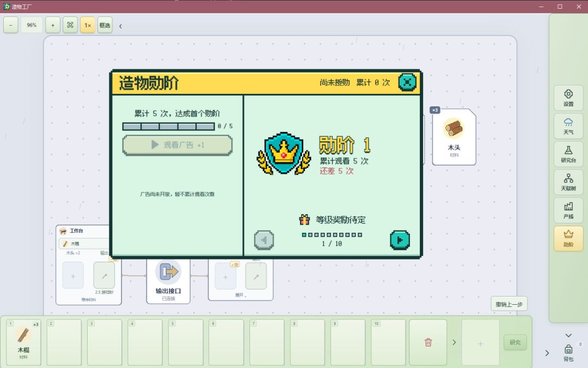588x368 pixels.
Task: Click 工作台 plus input slot
Action: coord(73,276)
